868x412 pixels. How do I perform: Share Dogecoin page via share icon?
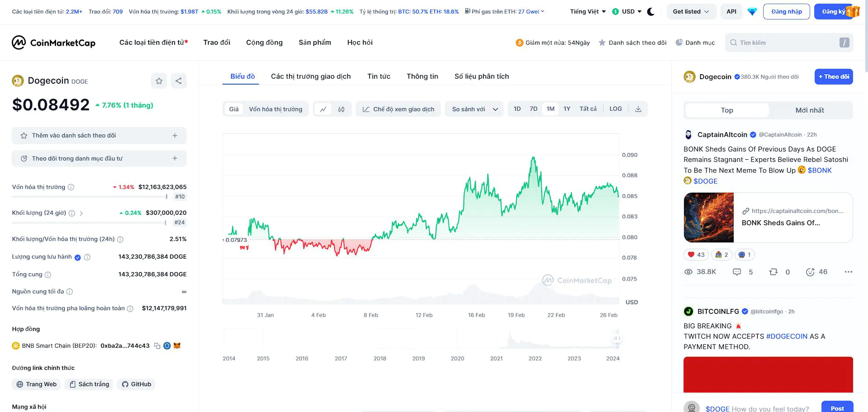click(179, 81)
